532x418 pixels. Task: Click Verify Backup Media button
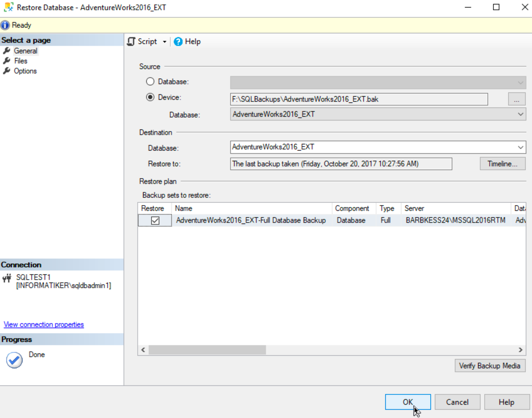click(x=490, y=366)
